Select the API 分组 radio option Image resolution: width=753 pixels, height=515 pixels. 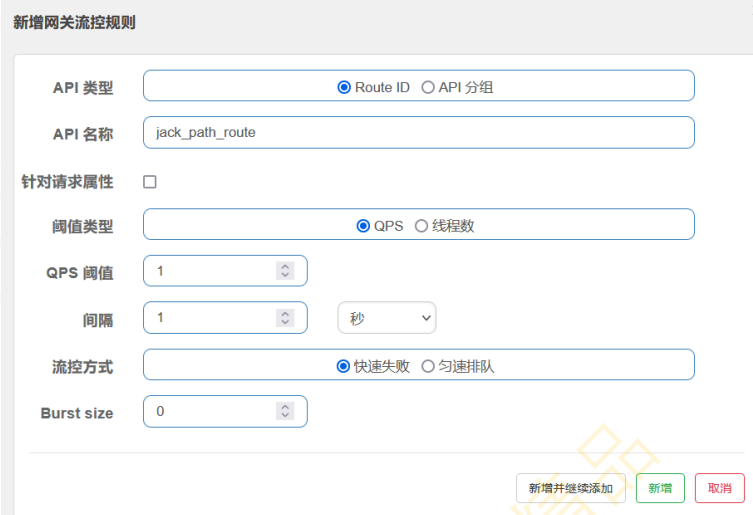pyautogui.click(x=428, y=87)
